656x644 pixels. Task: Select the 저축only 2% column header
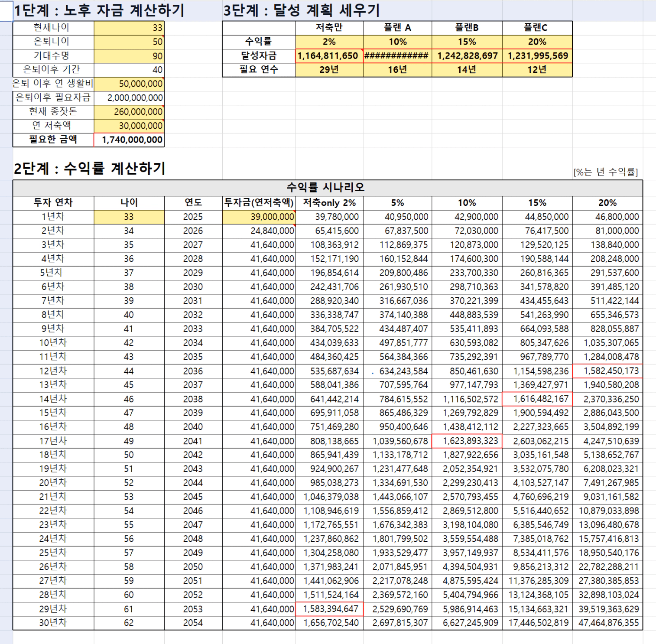[329, 203]
